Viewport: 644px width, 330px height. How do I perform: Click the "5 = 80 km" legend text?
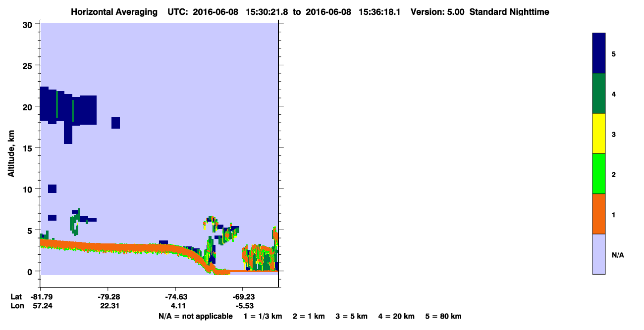[x=443, y=316]
